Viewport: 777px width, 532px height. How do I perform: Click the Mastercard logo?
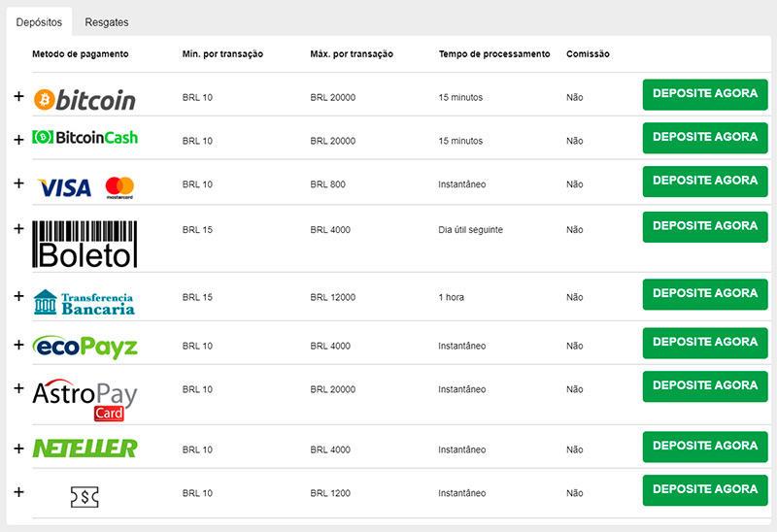coord(119,187)
